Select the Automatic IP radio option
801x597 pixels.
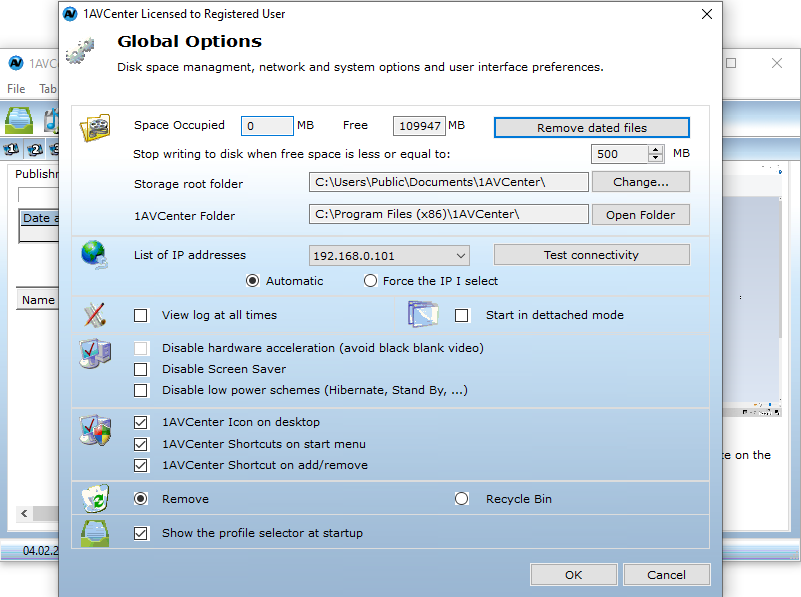pyautogui.click(x=252, y=281)
